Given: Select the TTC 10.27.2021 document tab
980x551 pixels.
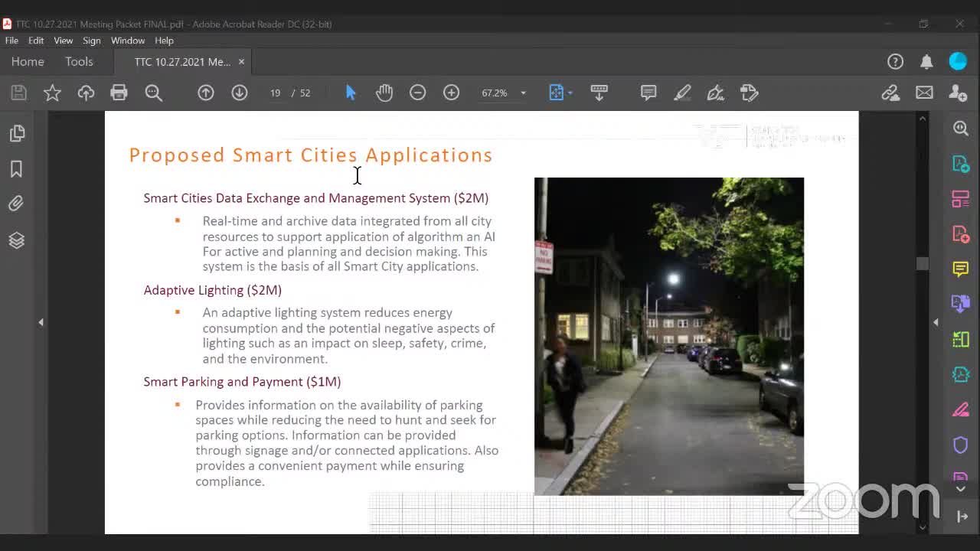Looking at the screenshot, I should [182, 62].
